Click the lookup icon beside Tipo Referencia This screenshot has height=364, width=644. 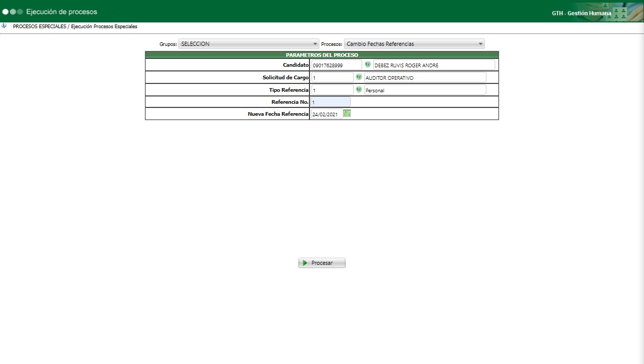pos(359,90)
